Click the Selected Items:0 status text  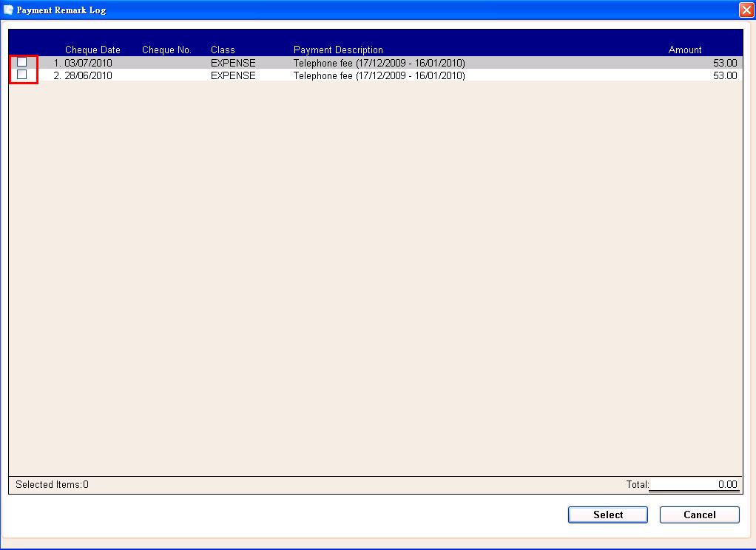point(52,484)
